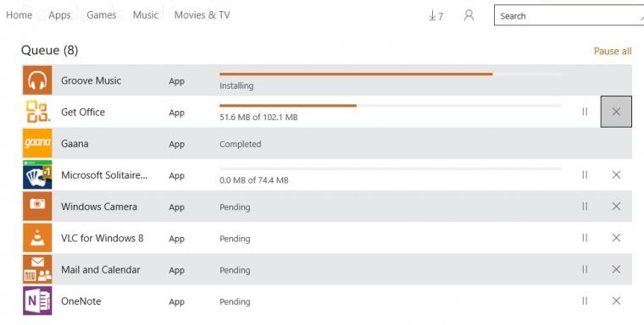Click the Queue (8) heading

(x=50, y=50)
